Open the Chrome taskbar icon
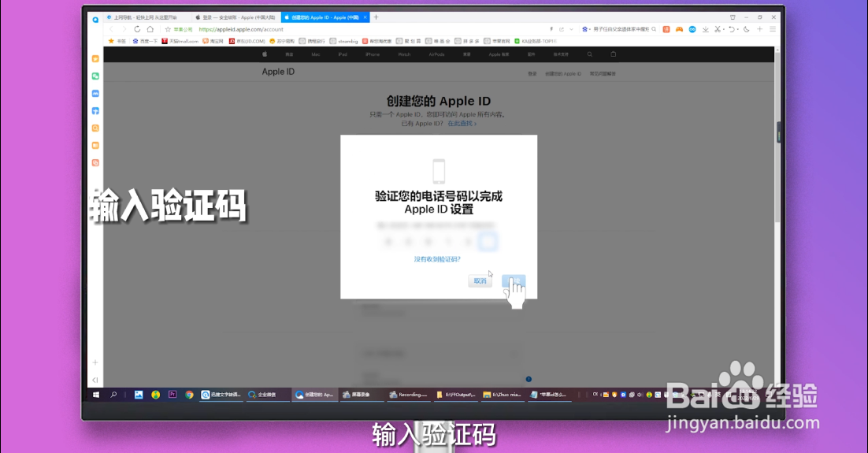The width and height of the screenshot is (868, 453). [x=189, y=395]
